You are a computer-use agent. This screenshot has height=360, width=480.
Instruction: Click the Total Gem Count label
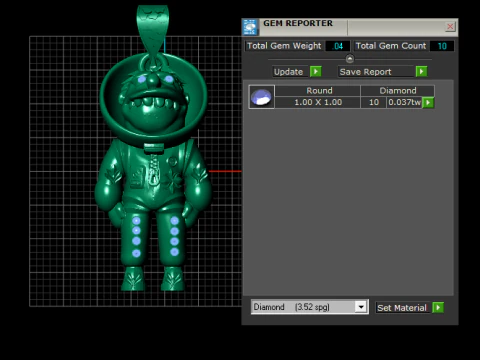391,46
